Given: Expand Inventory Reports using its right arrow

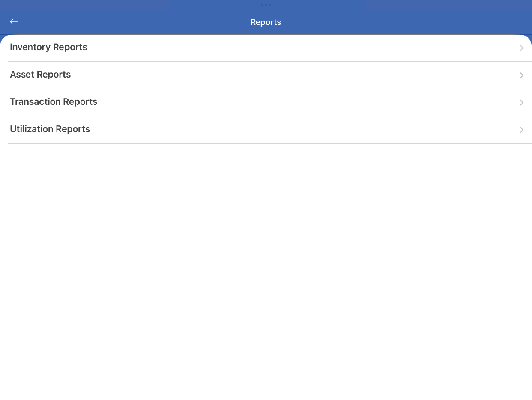Looking at the screenshot, I should pyautogui.click(x=521, y=48).
